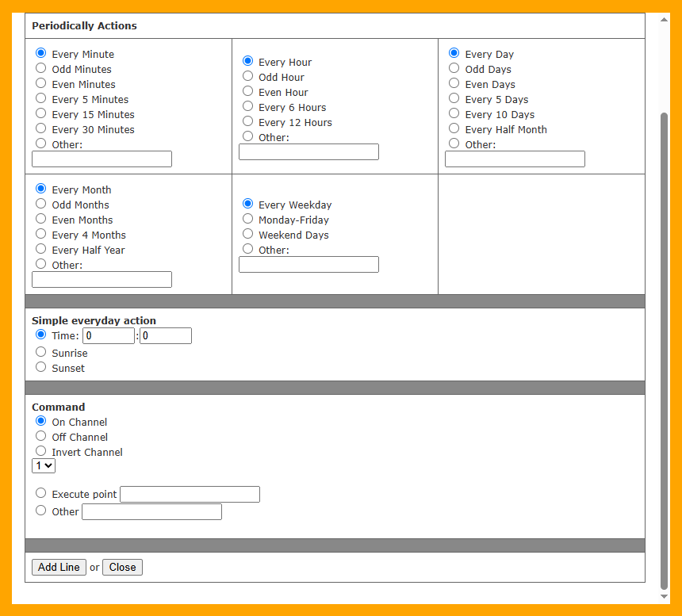
Task: Open the channel number dropdown
Action: click(x=44, y=465)
